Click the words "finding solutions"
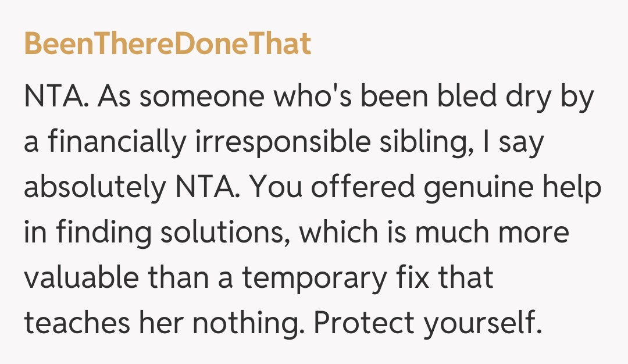Image resolution: width=628 pixels, height=364 pixels. (x=166, y=233)
